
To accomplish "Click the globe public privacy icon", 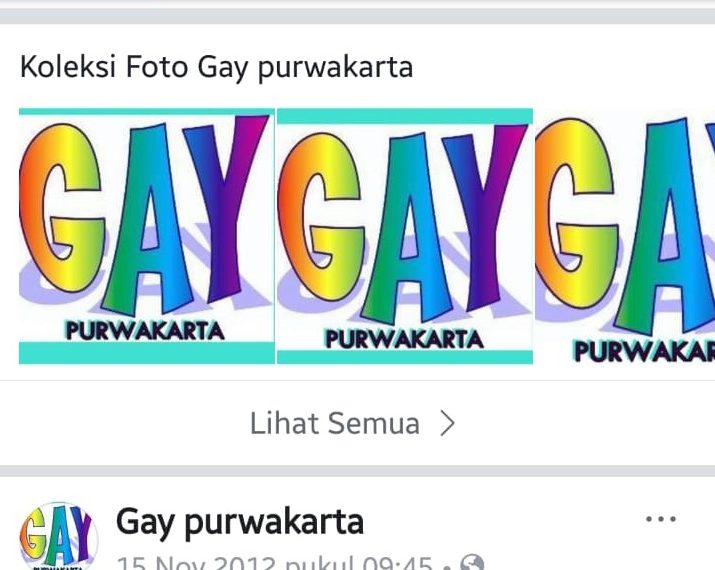I will click(472, 563).
